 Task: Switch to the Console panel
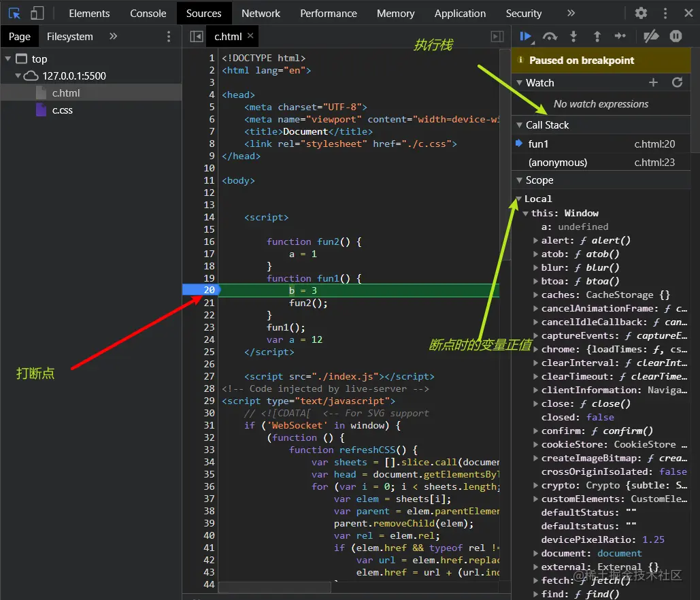click(x=148, y=14)
